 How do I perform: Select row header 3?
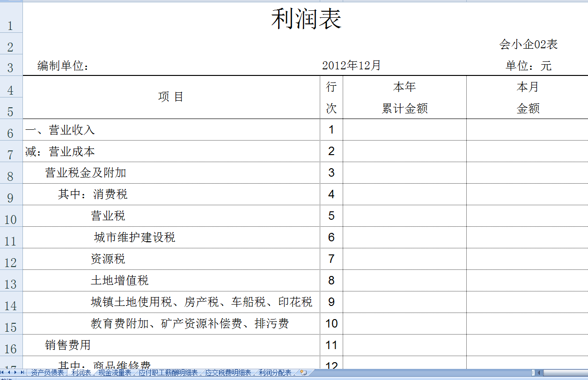(x=11, y=65)
